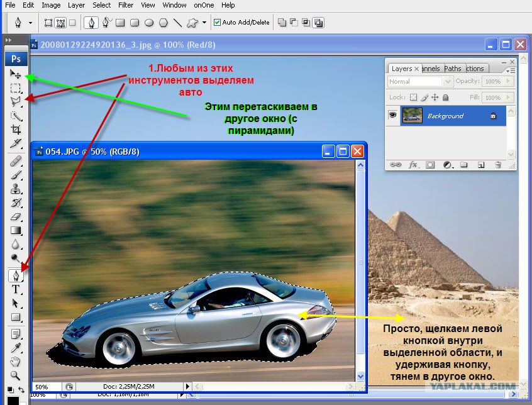Expand the Opacity slider arrow
The height and width of the screenshot is (405, 532).
tap(508, 81)
